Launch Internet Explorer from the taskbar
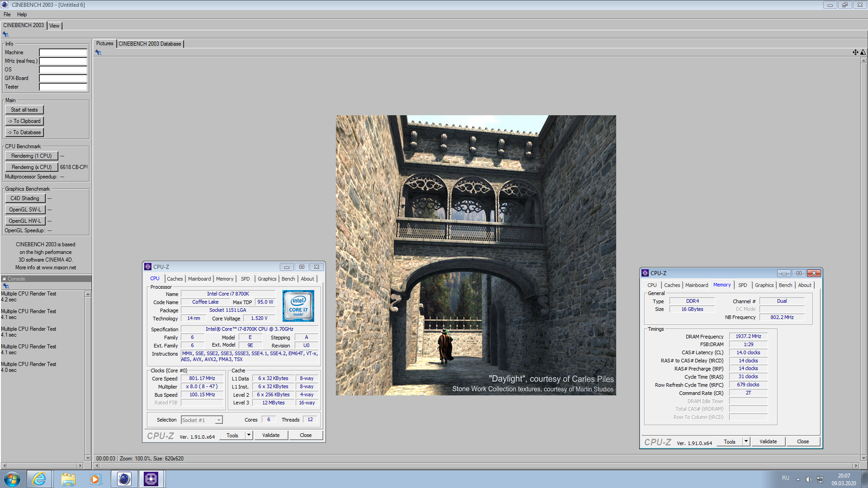 [x=39, y=479]
